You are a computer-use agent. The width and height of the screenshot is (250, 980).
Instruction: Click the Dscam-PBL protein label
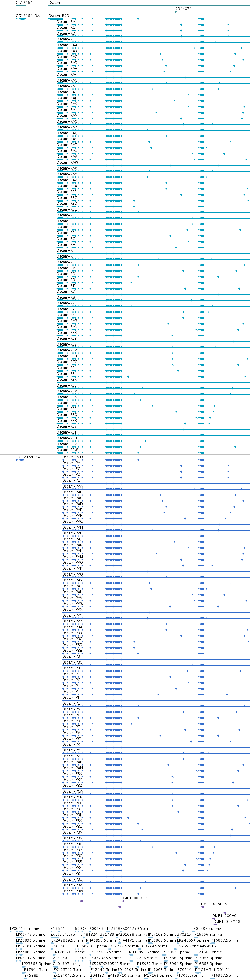pyautogui.click(x=72, y=827)
